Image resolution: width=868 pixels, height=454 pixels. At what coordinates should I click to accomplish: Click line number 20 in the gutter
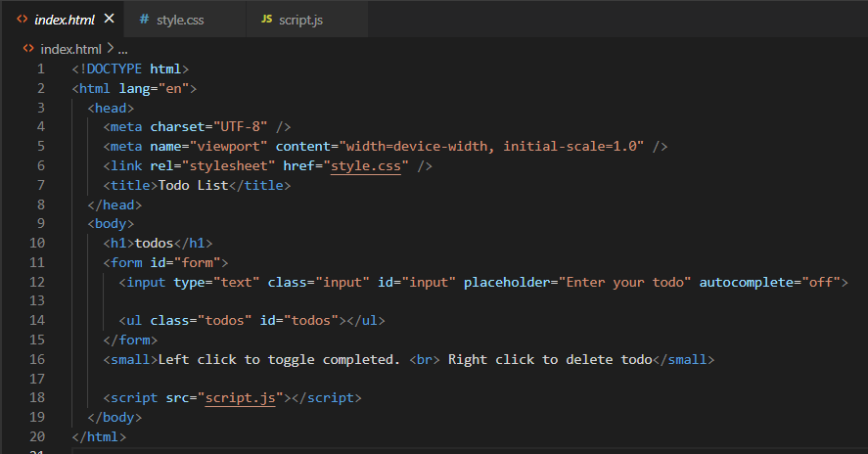37,436
